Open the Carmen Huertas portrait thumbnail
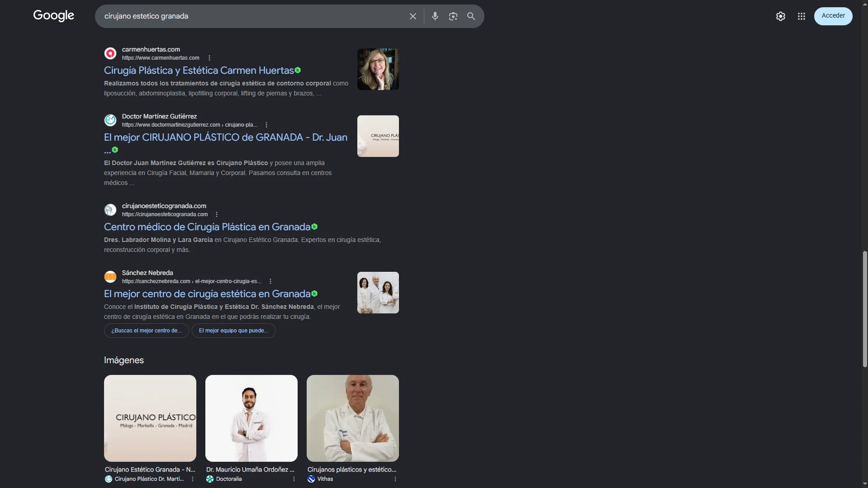 (x=378, y=69)
